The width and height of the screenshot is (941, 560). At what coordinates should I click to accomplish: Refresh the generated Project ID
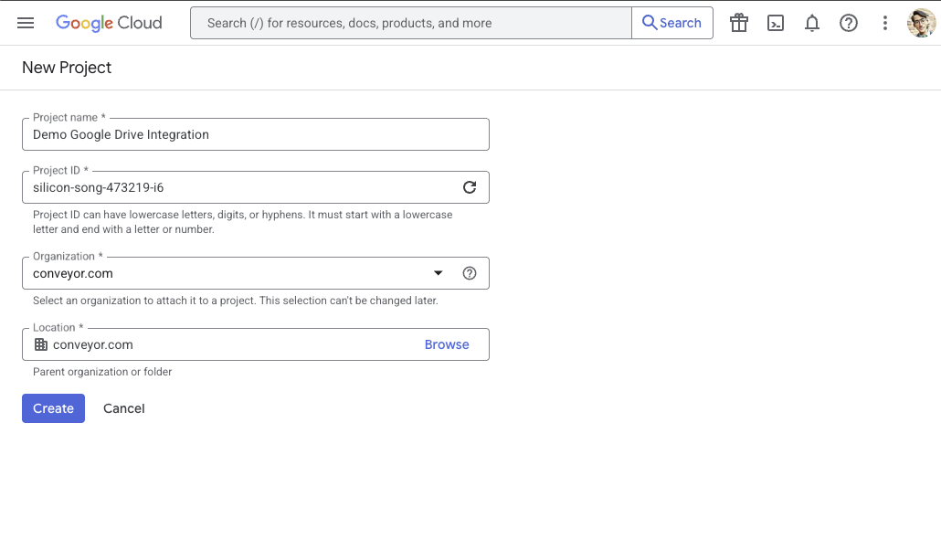coord(470,187)
